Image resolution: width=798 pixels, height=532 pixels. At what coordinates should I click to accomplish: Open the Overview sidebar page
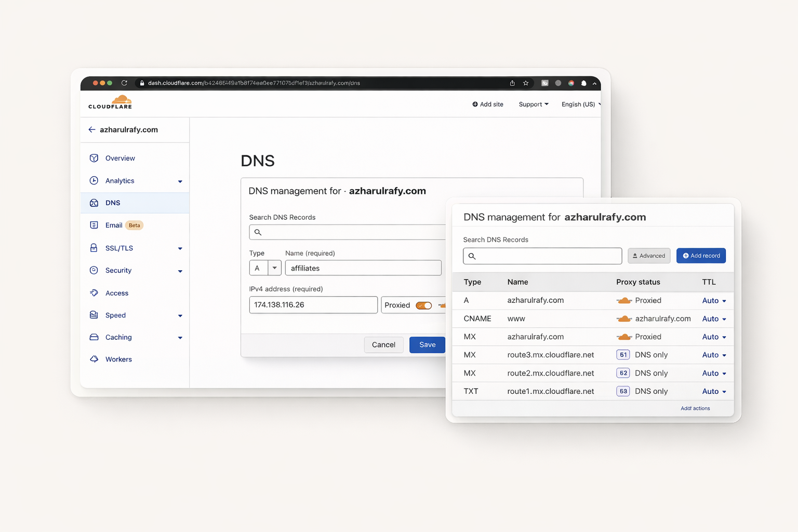click(120, 158)
